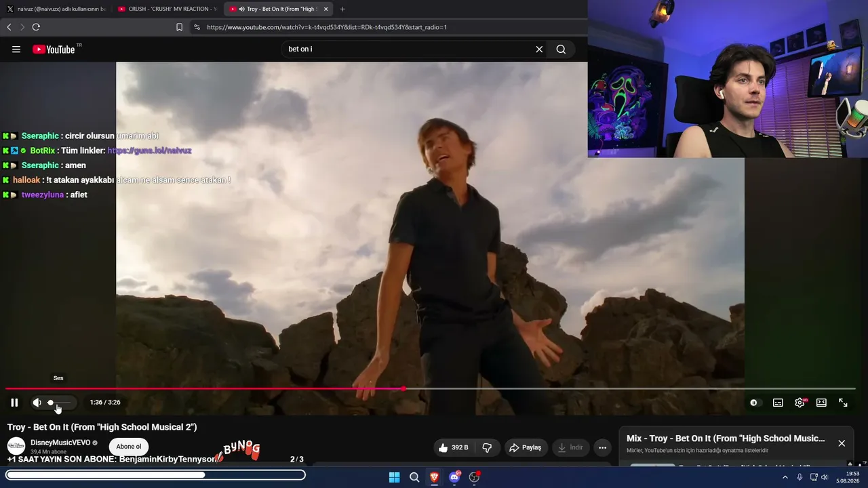Screen dimensions: 868x488
Task: Open the DisneyMusicVEVO channel avatar
Action: point(16,446)
